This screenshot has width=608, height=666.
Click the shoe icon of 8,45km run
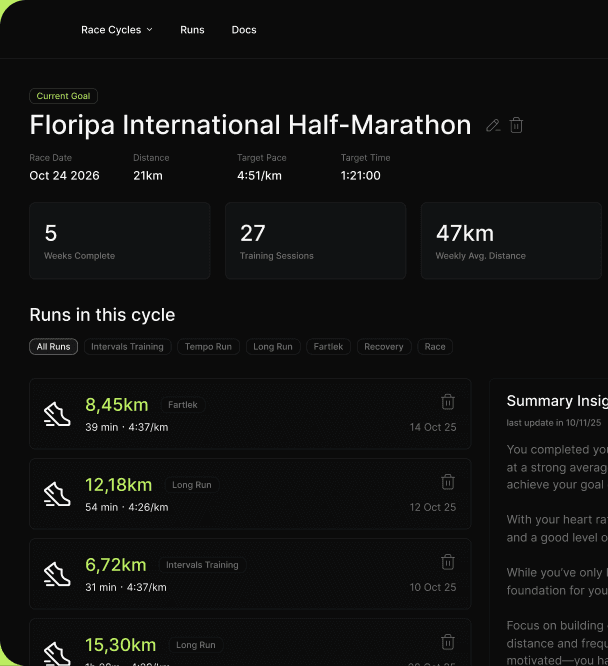point(57,414)
